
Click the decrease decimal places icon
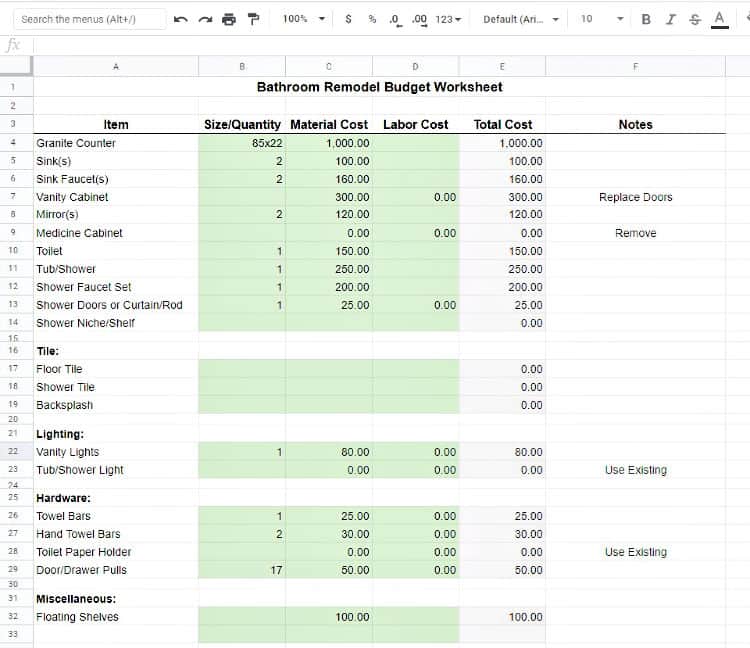click(395, 19)
